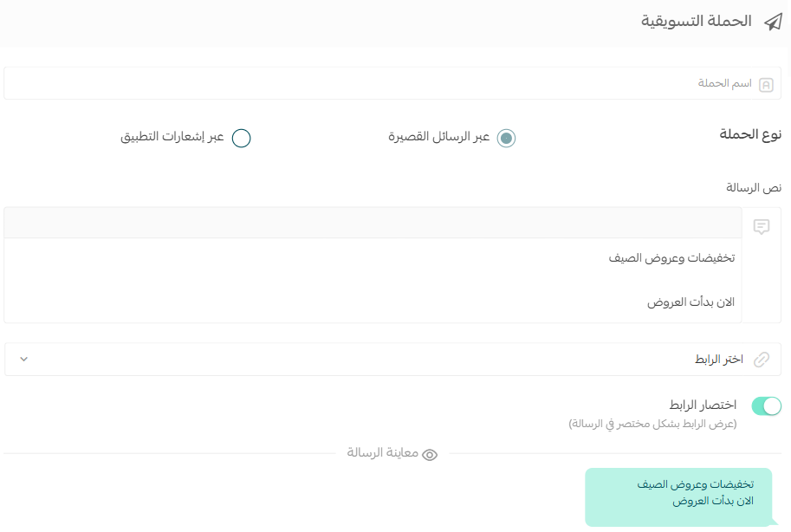Open the اختر الرابط dropdown

coord(392,360)
